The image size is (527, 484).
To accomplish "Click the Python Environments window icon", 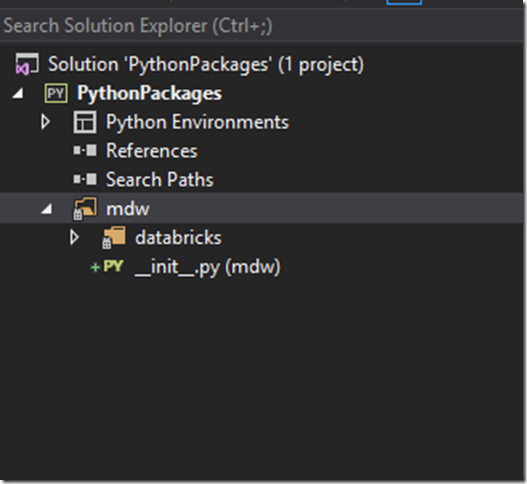I will click(85, 122).
